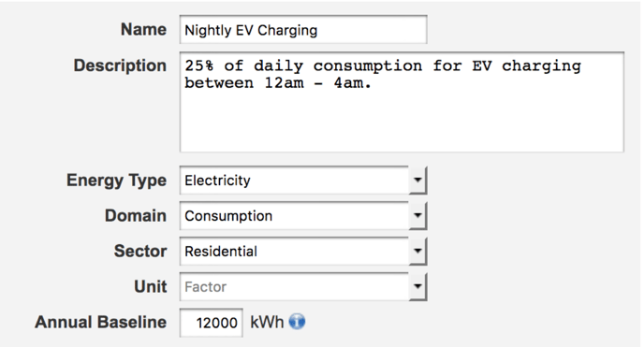The height and width of the screenshot is (347, 644).
Task: Click the Domain label
Action: point(136,215)
